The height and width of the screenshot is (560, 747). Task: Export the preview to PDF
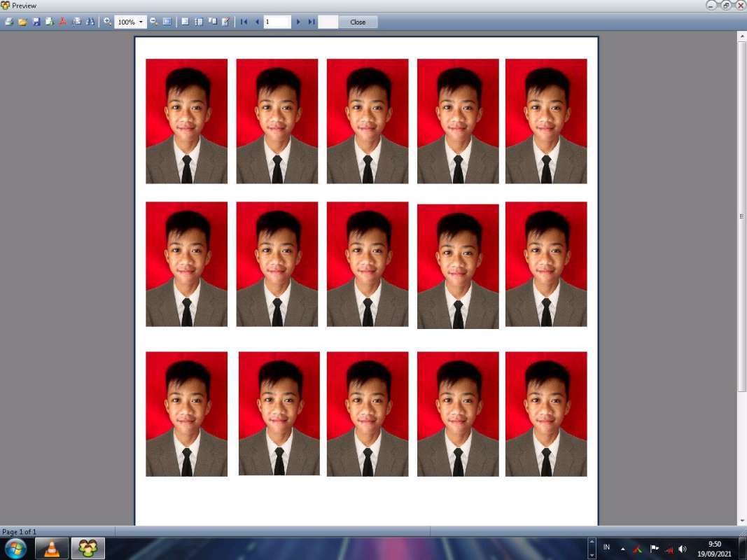[x=63, y=22]
